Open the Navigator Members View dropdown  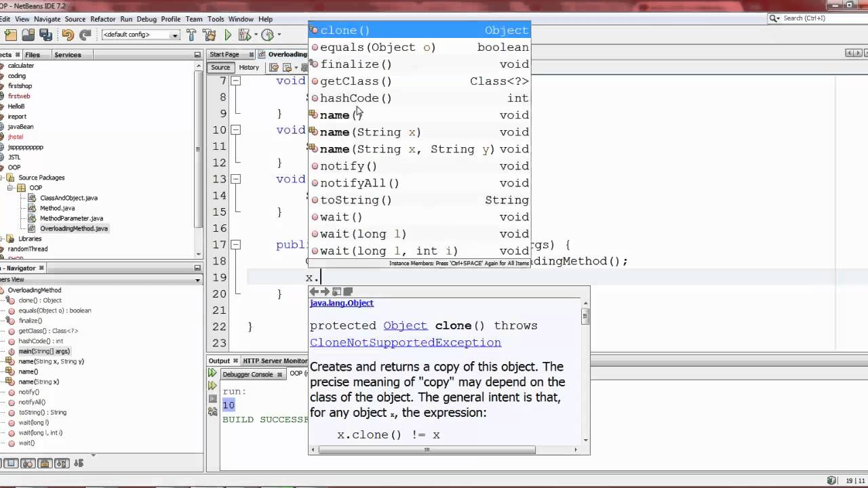(x=197, y=279)
